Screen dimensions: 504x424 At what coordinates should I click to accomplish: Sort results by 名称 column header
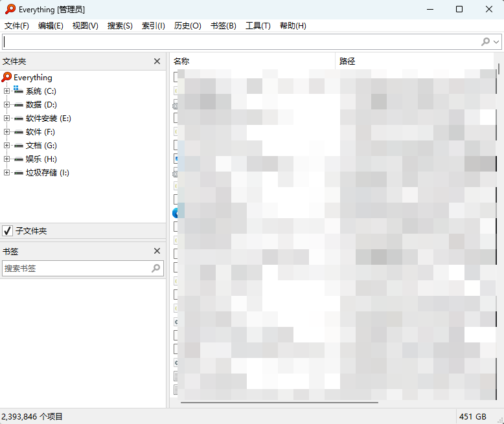coord(252,61)
